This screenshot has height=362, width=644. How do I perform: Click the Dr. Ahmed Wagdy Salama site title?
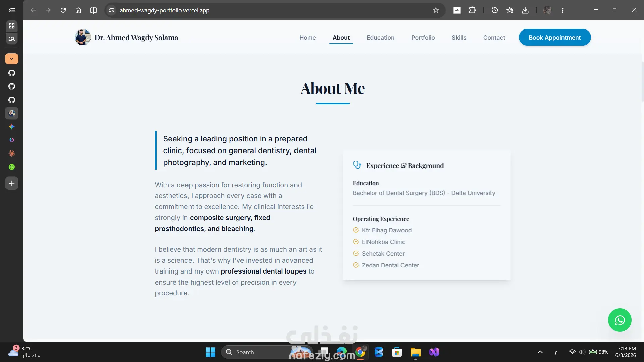136,38
